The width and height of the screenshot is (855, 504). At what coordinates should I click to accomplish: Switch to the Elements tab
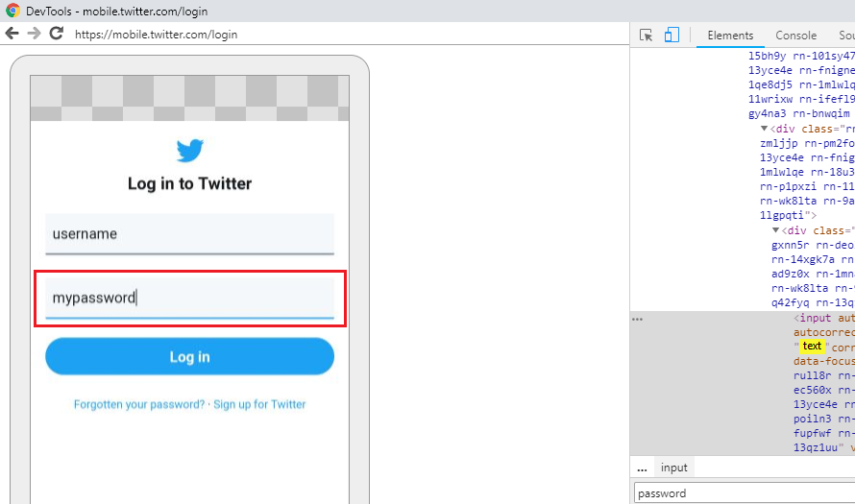point(730,36)
